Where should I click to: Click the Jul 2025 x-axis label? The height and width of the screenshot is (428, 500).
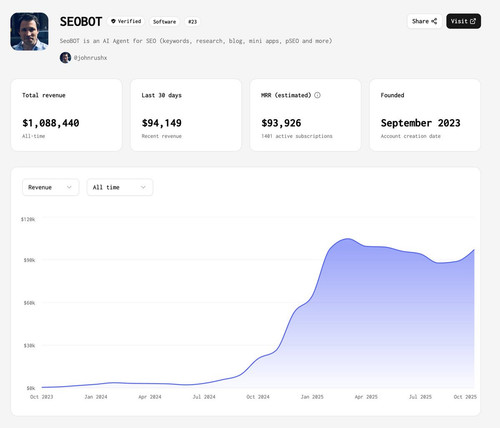420,397
